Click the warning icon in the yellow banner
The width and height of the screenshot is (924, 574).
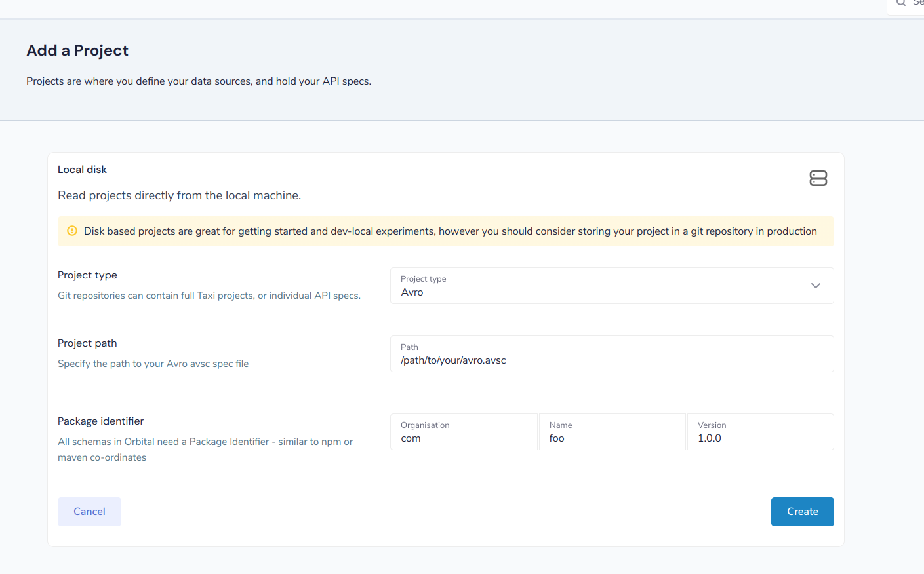[72, 231]
